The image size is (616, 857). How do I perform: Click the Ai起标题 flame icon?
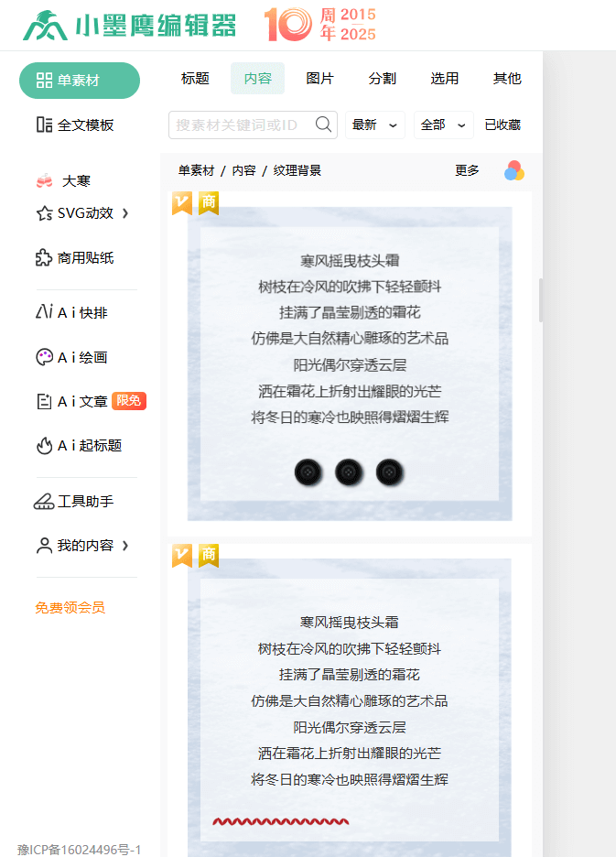click(x=44, y=446)
